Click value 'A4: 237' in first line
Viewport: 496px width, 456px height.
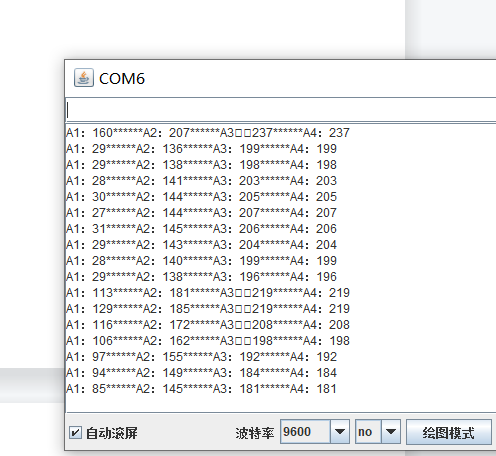(x=326, y=133)
